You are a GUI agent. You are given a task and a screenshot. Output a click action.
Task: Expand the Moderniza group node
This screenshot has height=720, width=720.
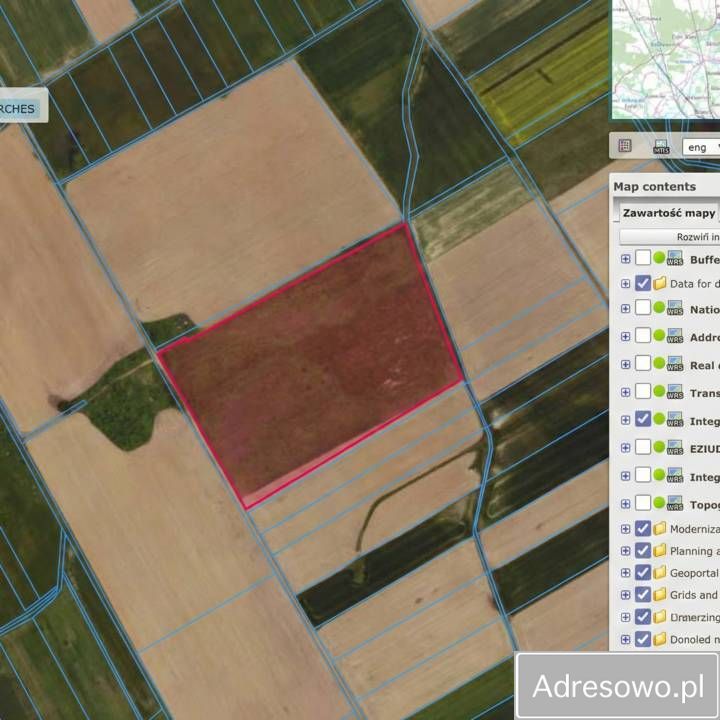click(x=625, y=529)
